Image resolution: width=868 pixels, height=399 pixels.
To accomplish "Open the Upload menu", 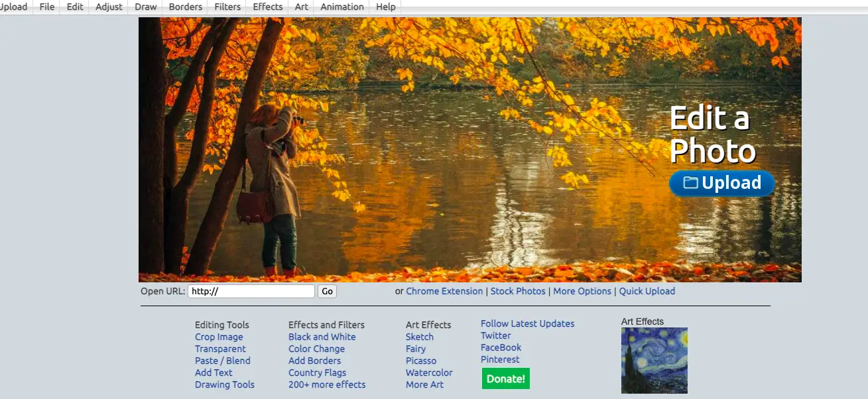I will (x=14, y=7).
